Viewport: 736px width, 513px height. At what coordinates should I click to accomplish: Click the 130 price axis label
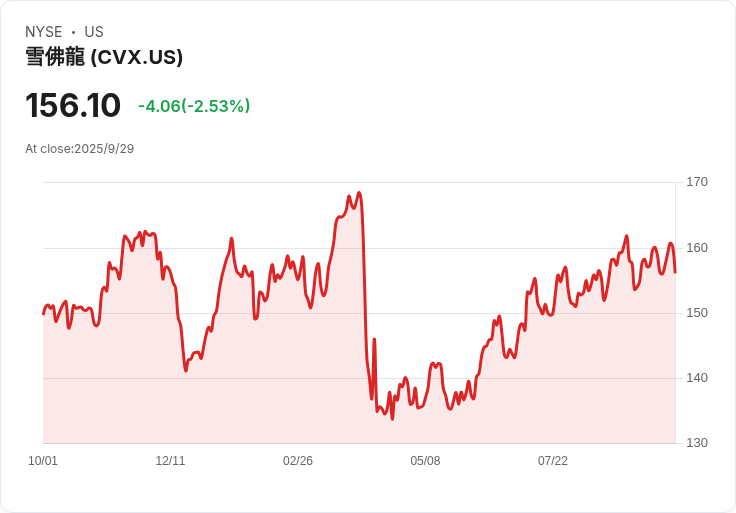[x=697, y=443]
